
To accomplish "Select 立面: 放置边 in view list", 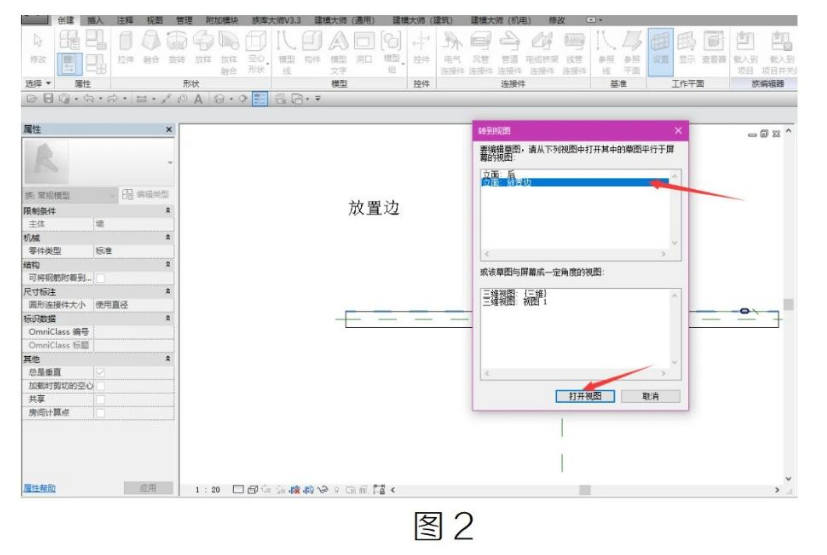I will 575,183.
